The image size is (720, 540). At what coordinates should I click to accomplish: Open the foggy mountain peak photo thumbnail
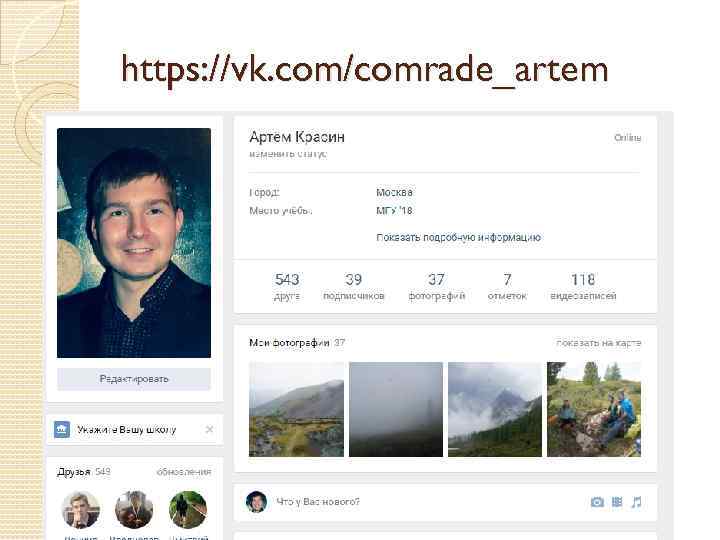[x=495, y=409]
